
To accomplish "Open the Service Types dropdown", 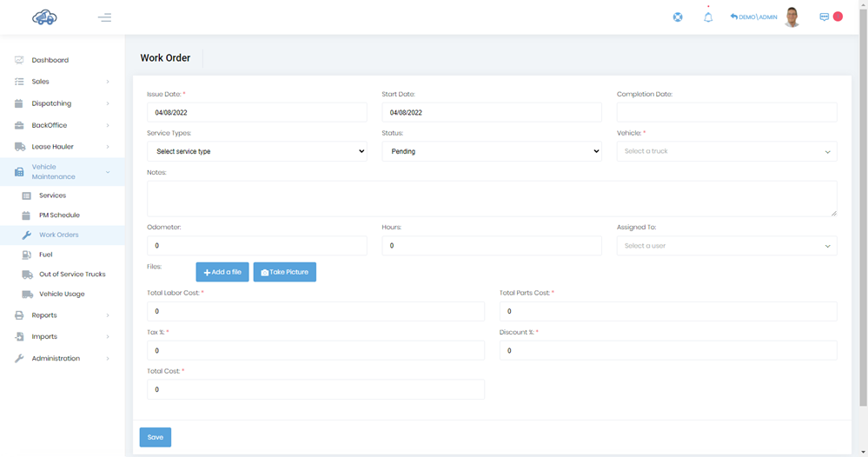I will (257, 151).
